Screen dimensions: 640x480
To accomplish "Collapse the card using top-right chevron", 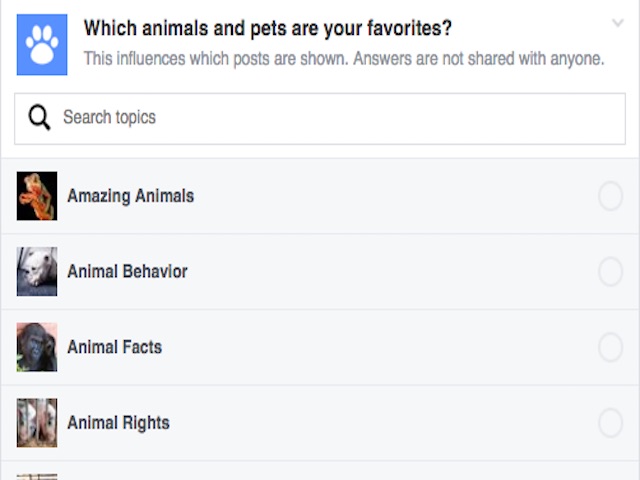I will click(617, 23).
